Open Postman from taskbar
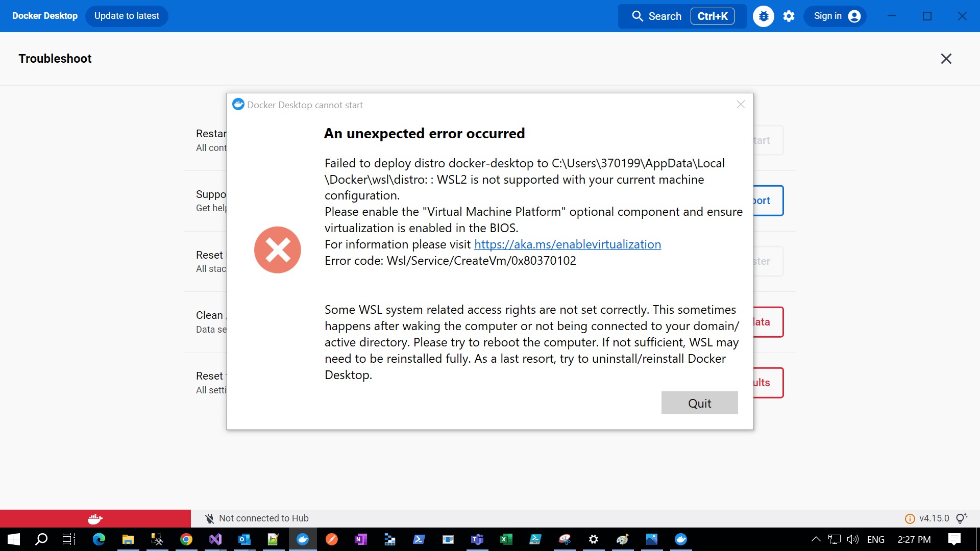 pyautogui.click(x=332, y=539)
